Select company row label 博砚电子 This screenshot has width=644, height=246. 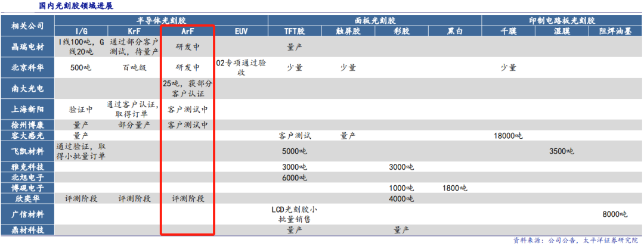pyautogui.click(x=27, y=188)
